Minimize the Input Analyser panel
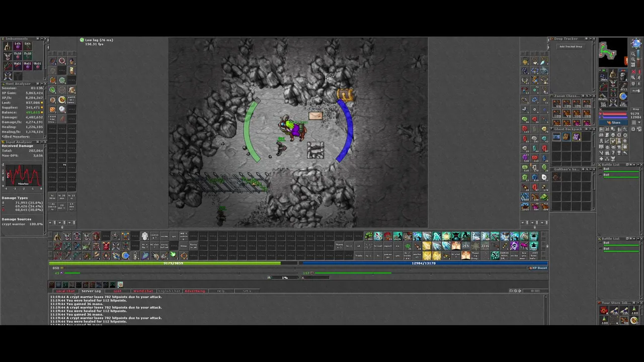Image resolution: width=644 pixels, height=362 pixels. pos(42,142)
